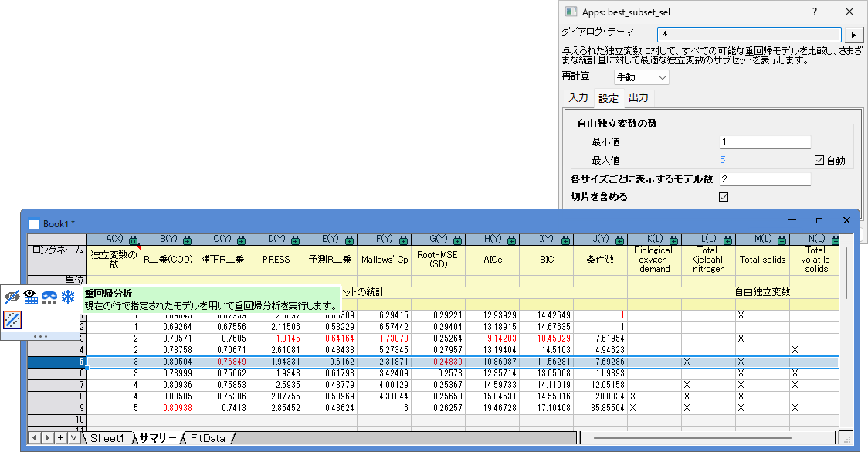Click the eye-with-grid icon in mini toolbar
The height and width of the screenshot is (452, 868).
coord(31,297)
